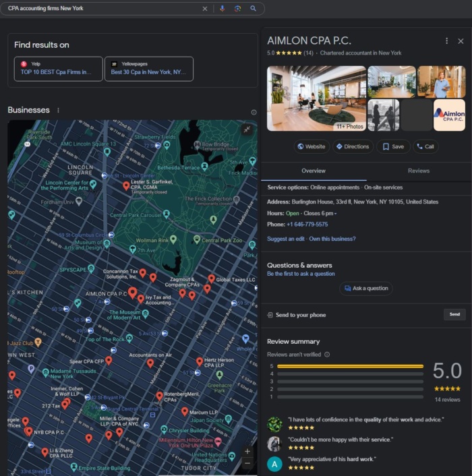Close the AIMLON CPA business panel
Image resolution: width=472 pixels, height=476 pixels.
coord(461,41)
